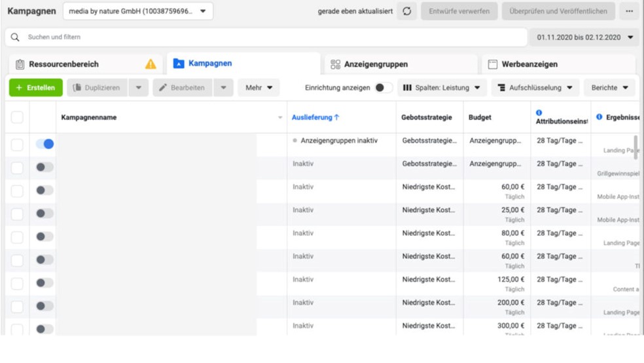Open the account selector 'media by nature GmbH'
Viewport: 644px width, 363px height.
pyautogui.click(x=138, y=11)
